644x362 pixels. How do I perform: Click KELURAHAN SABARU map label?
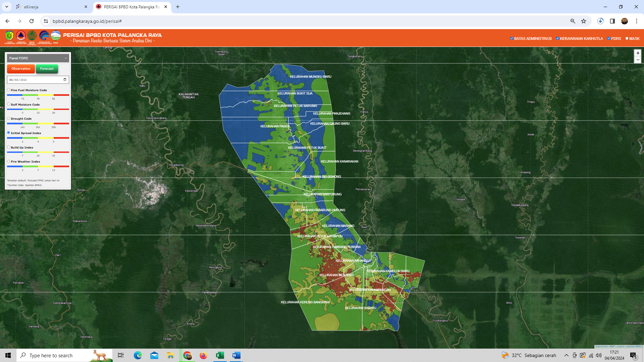(361, 308)
